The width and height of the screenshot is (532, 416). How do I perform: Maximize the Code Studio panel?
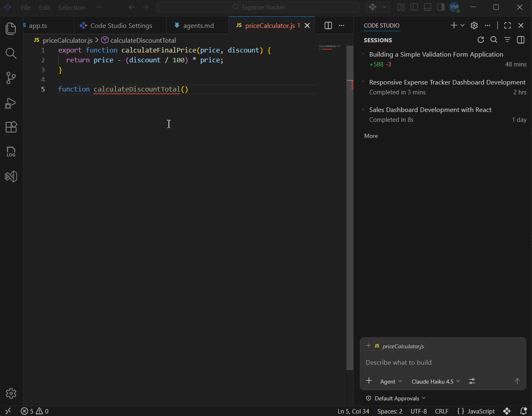(x=507, y=25)
